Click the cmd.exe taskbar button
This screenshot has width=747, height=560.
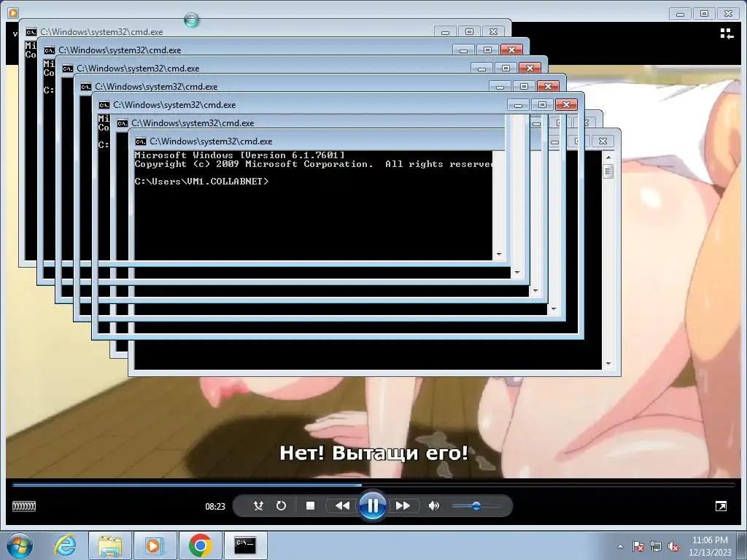pos(245,545)
